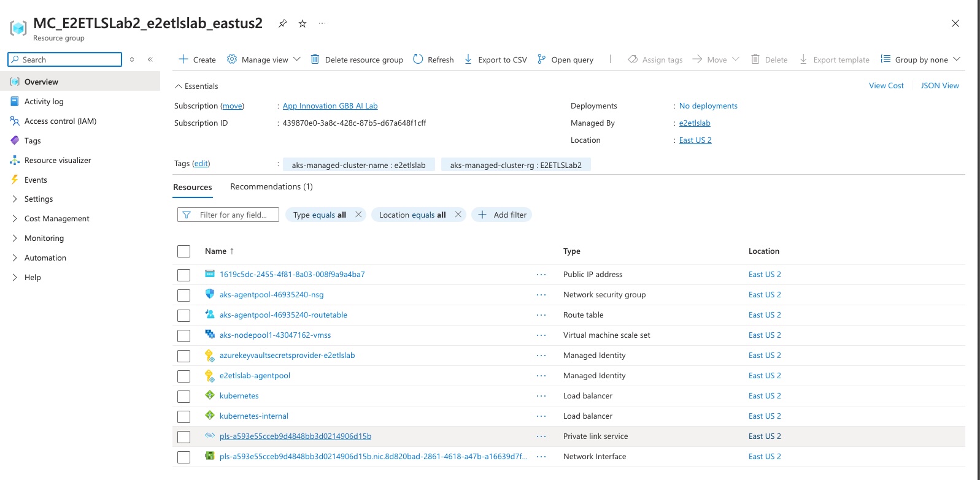Open the Manage view dropdown
This screenshot has width=980, height=480.
tap(264, 59)
